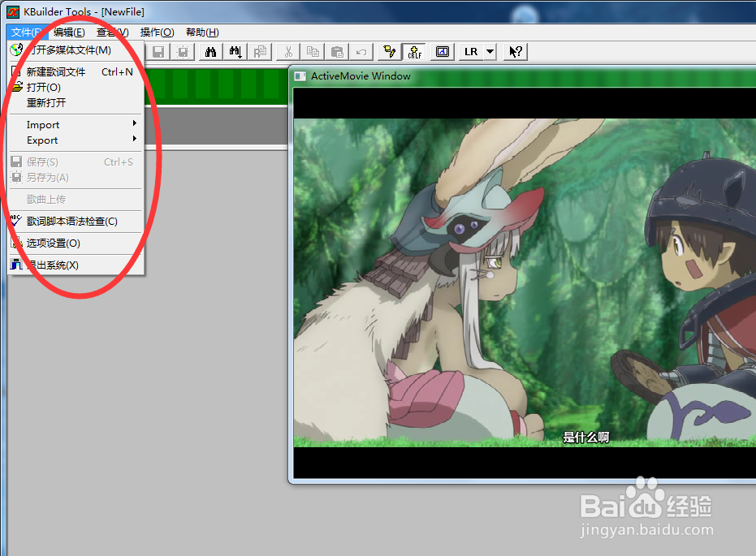Click the Undo arrow icon
The height and width of the screenshot is (556, 756).
361,52
